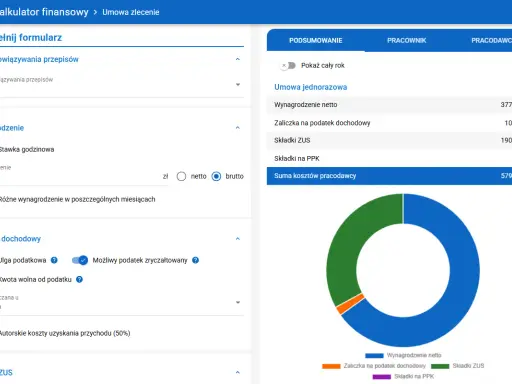512x384 pixels.
Task: Click the purple Składki na PPK legend swatch
Action: (382, 377)
